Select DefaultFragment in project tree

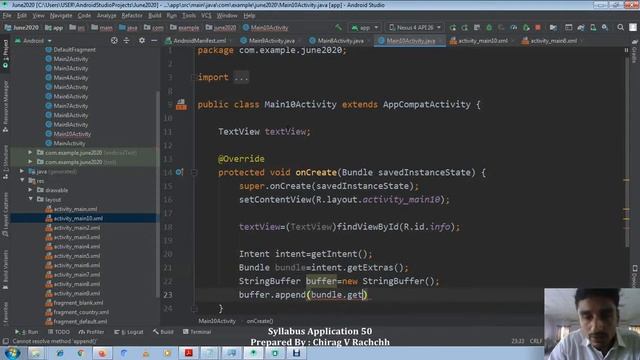tap(74, 49)
